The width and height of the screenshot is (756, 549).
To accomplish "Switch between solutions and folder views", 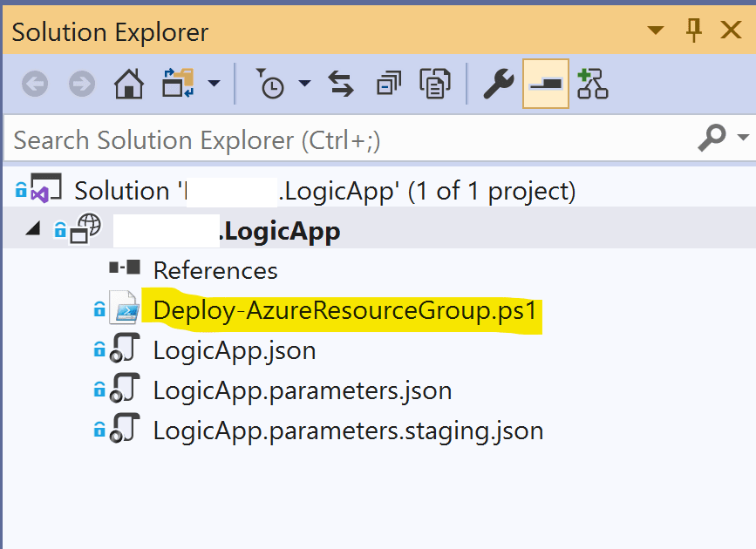I will pyautogui.click(x=179, y=84).
